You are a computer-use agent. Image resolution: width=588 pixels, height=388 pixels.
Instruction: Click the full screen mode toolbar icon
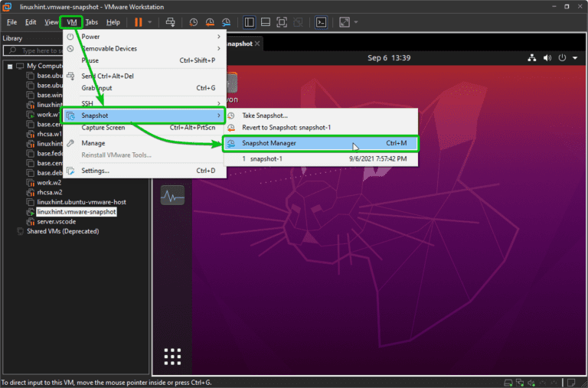pos(282,22)
